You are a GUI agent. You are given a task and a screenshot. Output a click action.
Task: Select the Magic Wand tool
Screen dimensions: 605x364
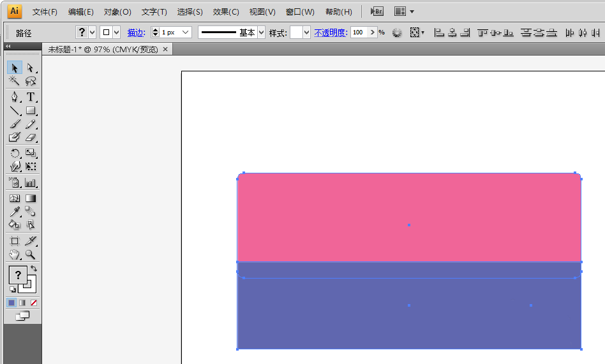(15, 81)
